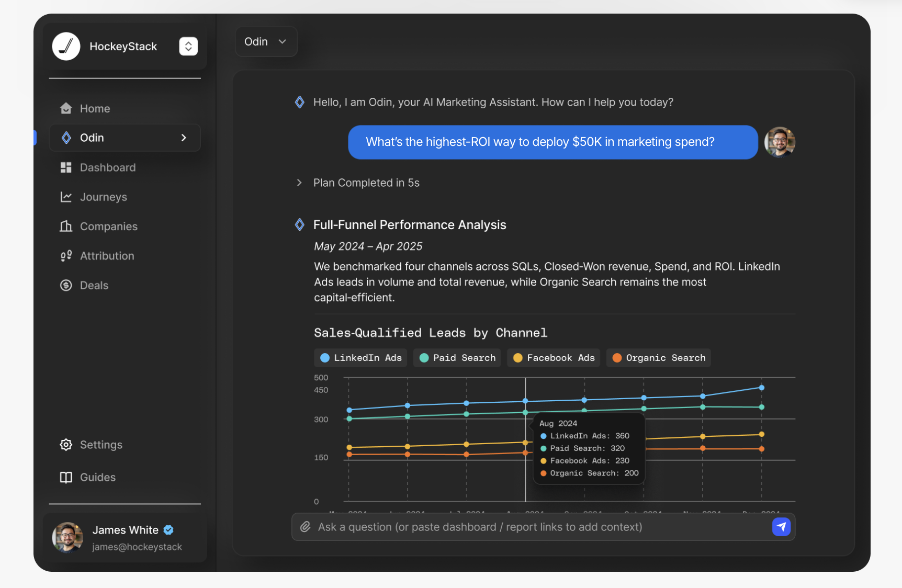
Task: Open the workspace switcher up-down arrows
Action: [188, 47]
